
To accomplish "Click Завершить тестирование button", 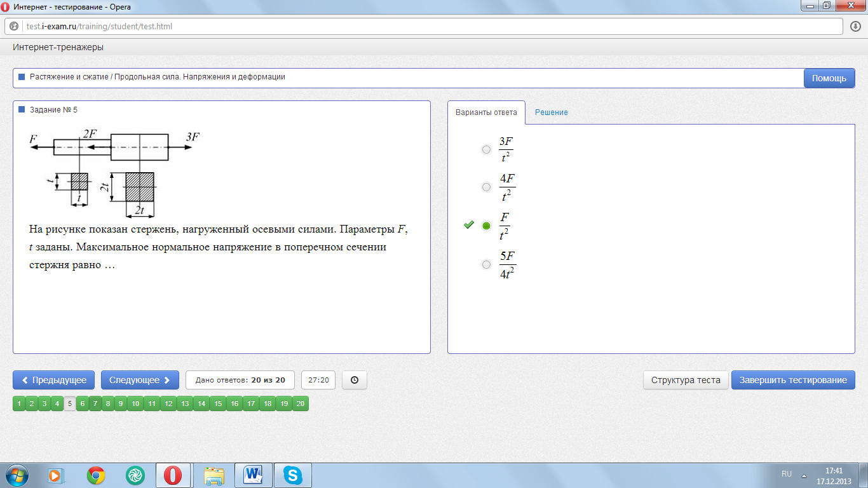I will pyautogui.click(x=793, y=380).
